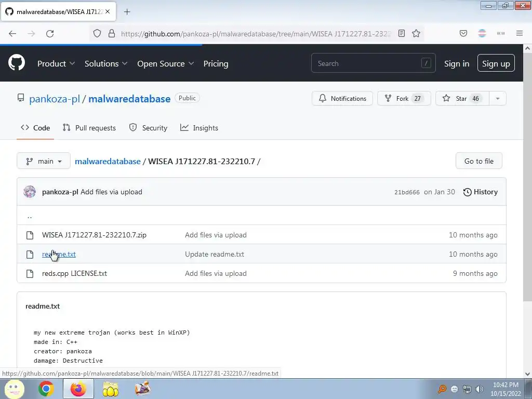Click malwaredatabase in the breadcrumb path

coord(108,161)
